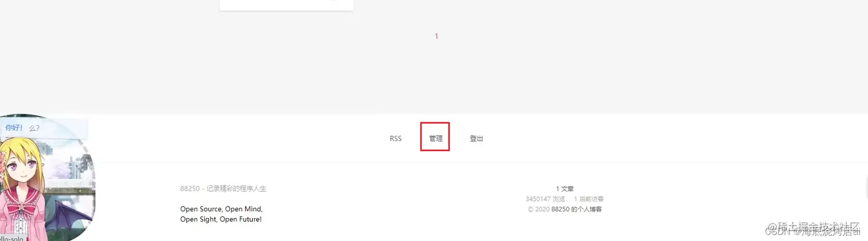This screenshot has height=241, width=868.
Task: Click the 88250 - 记录精彩的程序人生 subtitle
Action: coord(223,189)
